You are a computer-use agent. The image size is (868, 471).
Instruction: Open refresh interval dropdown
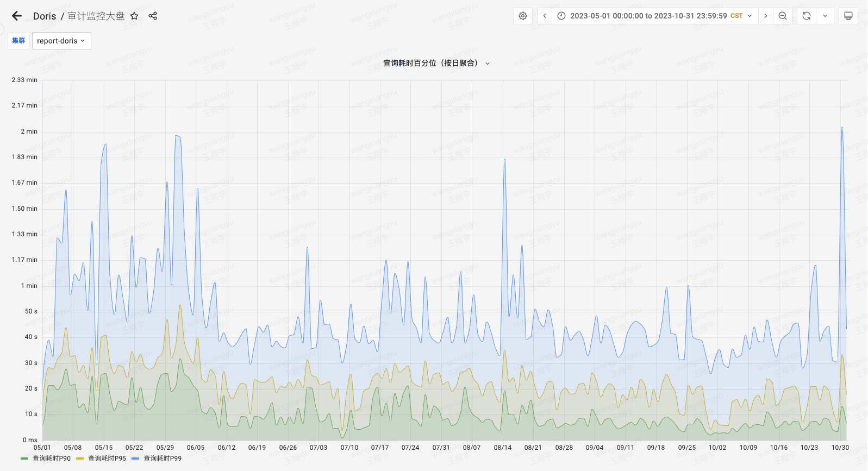(825, 16)
